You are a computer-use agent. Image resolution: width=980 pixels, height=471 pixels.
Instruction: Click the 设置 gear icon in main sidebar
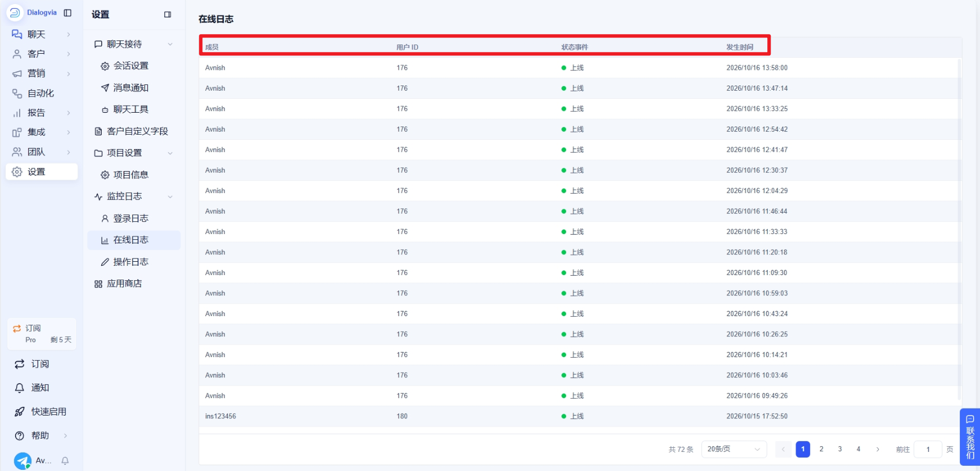coord(17,172)
